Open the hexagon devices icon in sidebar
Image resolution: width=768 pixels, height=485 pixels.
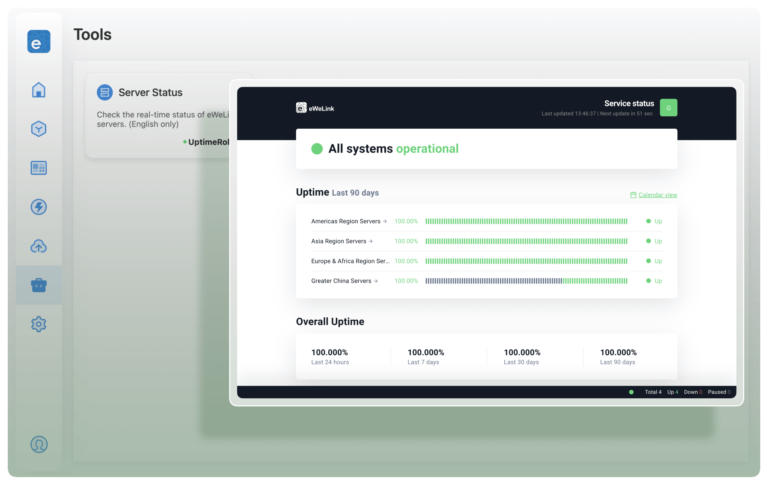[x=39, y=129]
